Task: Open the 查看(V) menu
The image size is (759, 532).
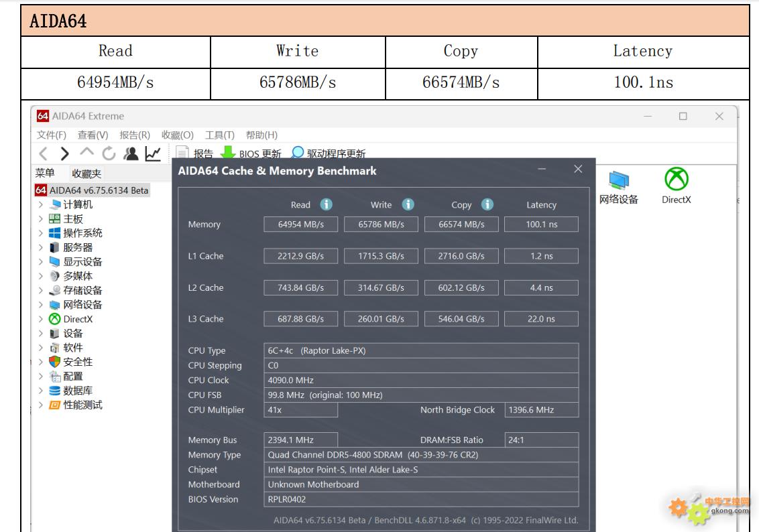Action: click(93, 135)
